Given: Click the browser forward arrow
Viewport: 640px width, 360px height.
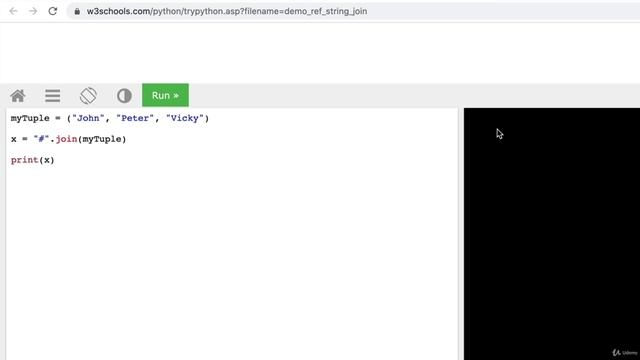Looking at the screenshot, I should [x=33, y=11].
